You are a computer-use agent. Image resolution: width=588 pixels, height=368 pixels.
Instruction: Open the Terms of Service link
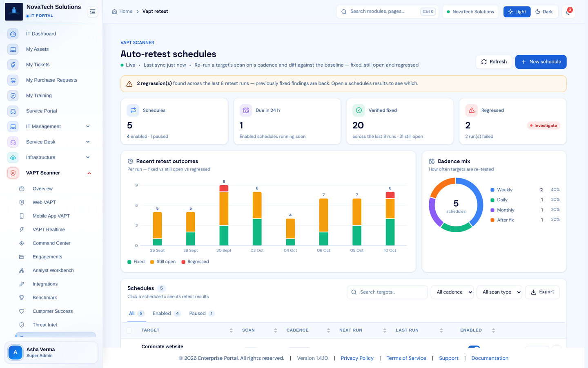406,358
